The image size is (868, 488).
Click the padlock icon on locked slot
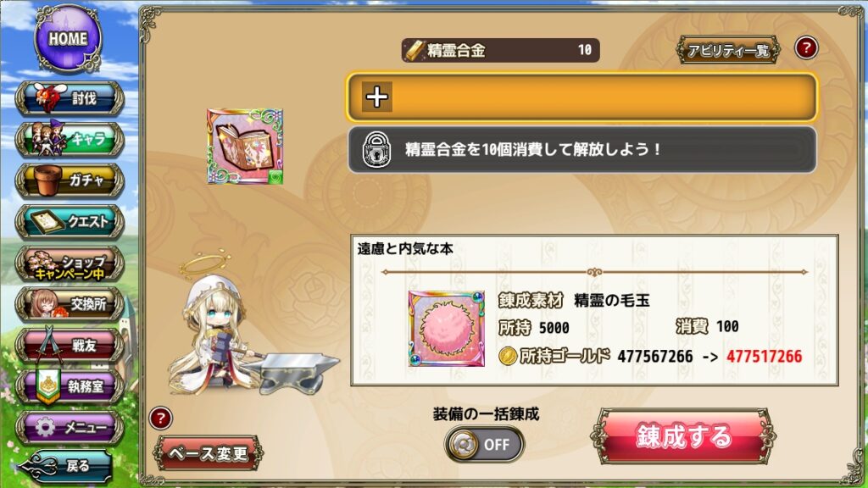coord(376,149)
